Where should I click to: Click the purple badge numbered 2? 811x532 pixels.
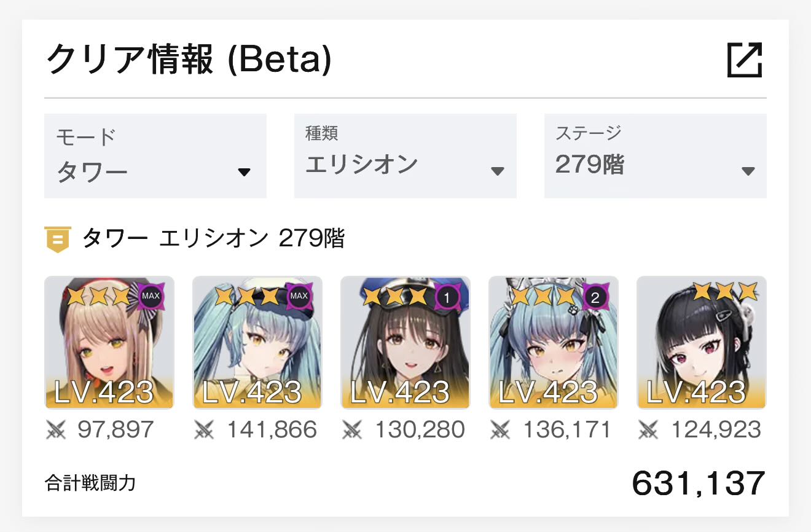[x=595, y=298]
